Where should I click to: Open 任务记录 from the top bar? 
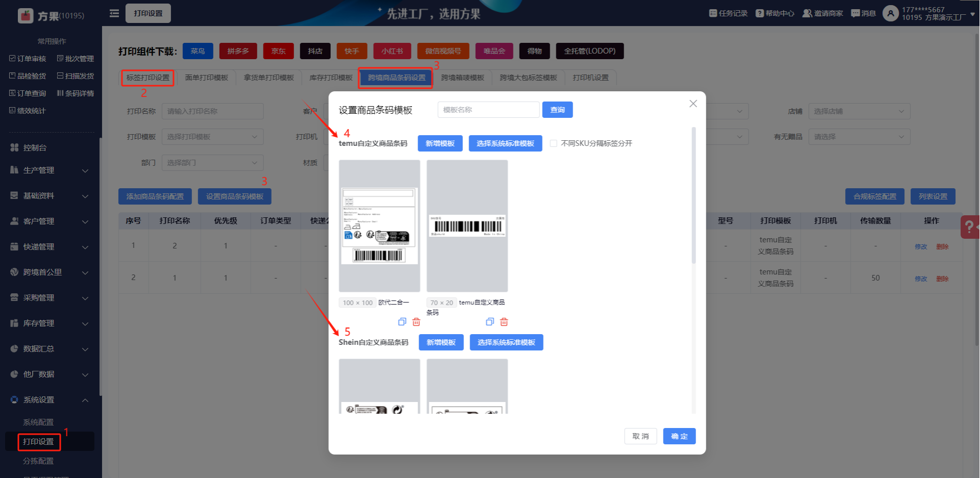coord(728,13)
